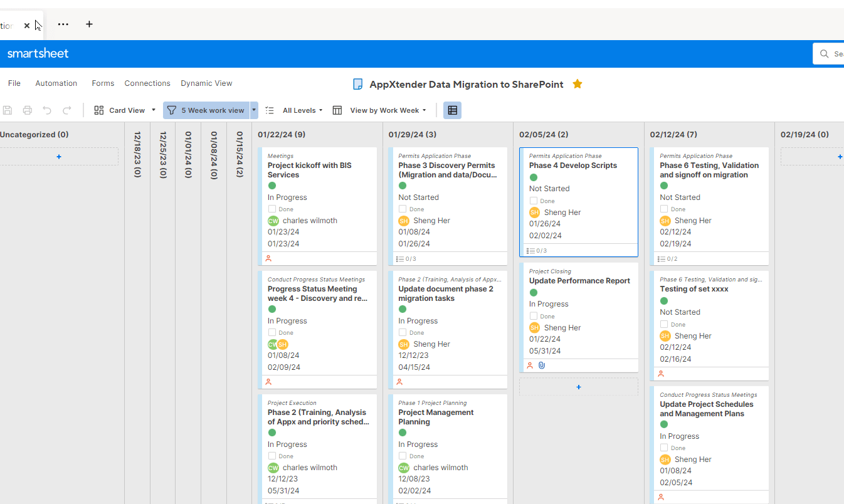Open the filter dropdown arrow next to 5 Week work view

tap(254, 110)
